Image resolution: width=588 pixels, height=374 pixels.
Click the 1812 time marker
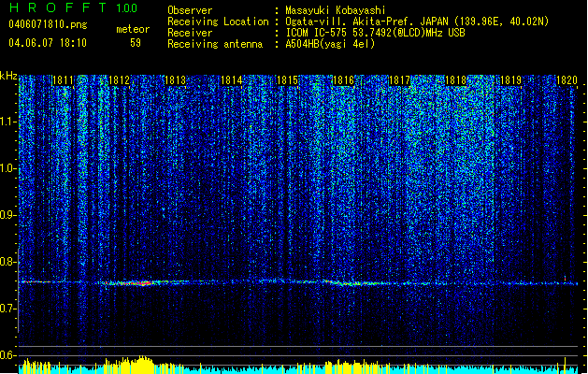(x=119, y=80)
